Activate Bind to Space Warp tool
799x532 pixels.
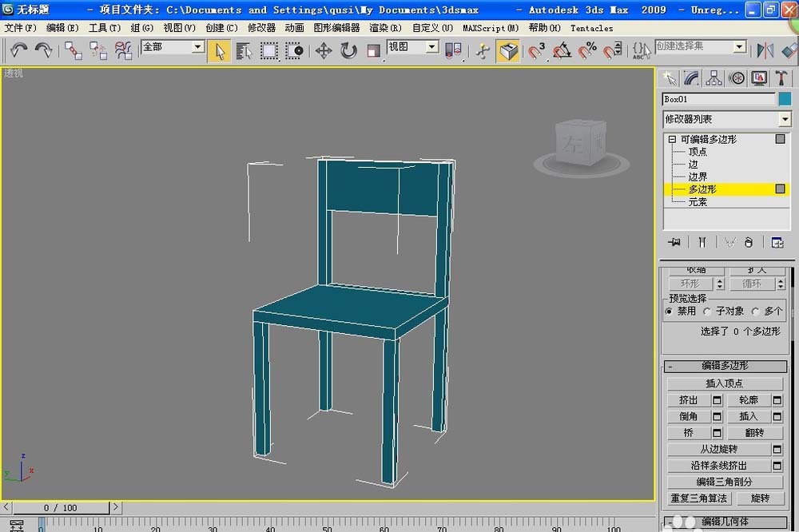pos(123,50)
